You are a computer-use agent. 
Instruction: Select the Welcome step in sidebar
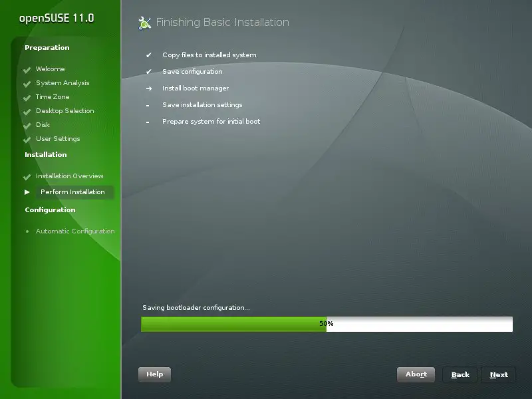click(51, 69)
